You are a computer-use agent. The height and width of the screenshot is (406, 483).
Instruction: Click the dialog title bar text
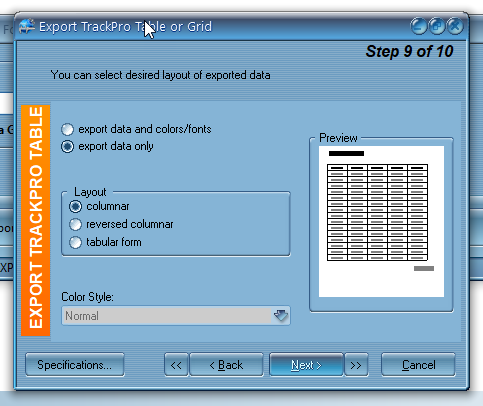tap(125, 27)
